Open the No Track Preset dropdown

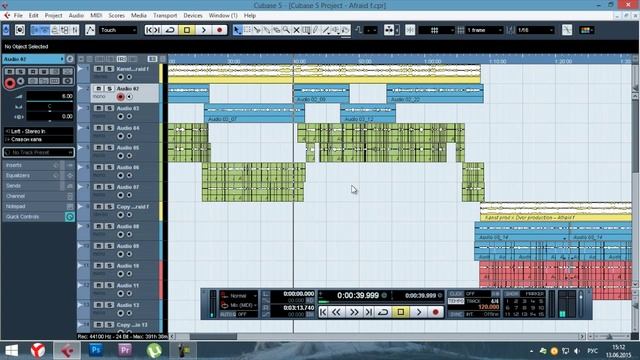click(x=39, y=152)
